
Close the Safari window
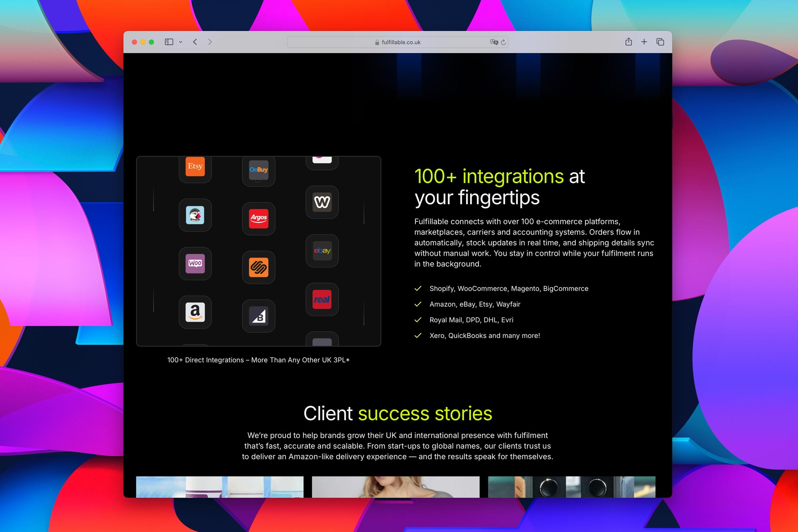pos(134,42)
